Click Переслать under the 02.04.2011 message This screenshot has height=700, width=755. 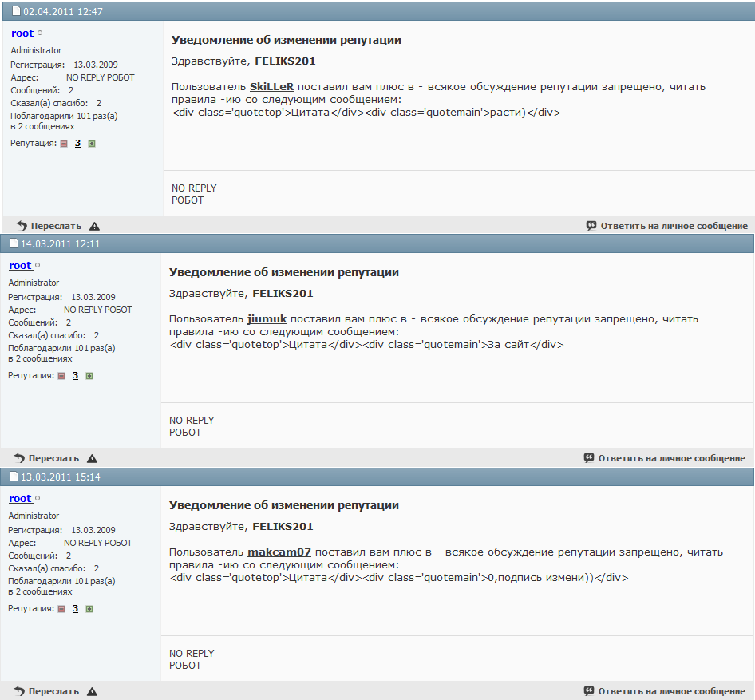(56, 226)
